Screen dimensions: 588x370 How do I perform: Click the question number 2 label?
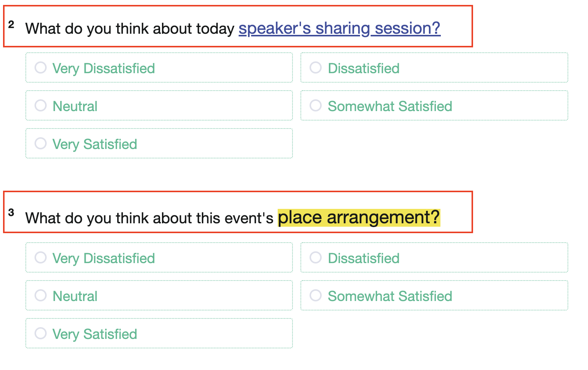point(11,25)
